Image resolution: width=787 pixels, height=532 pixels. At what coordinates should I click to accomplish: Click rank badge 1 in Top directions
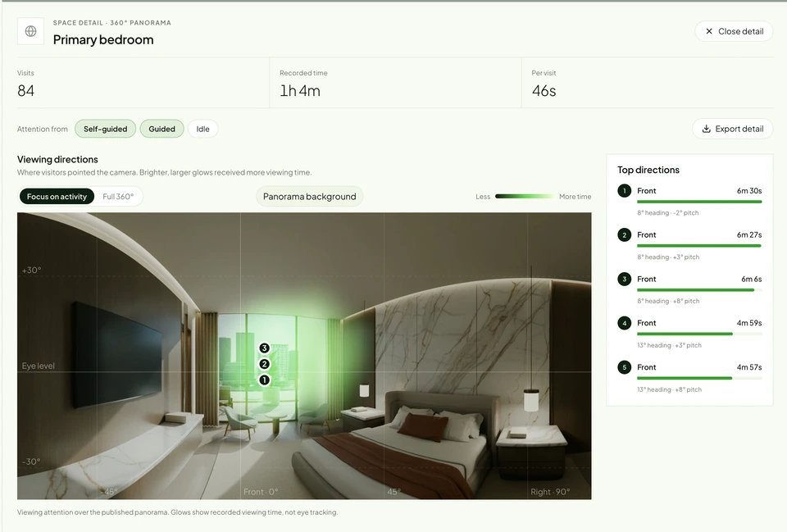click(625, 191)
